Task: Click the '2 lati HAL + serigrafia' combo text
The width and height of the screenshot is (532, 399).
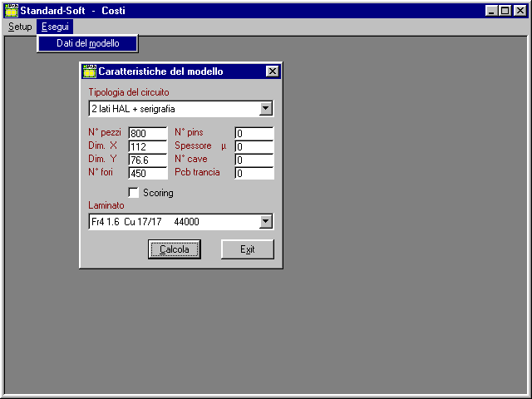Action: pos(133,109)
